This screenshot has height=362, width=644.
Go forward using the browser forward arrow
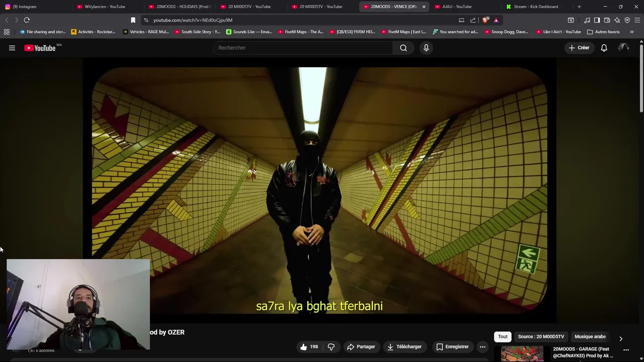[x=17, y=20]
